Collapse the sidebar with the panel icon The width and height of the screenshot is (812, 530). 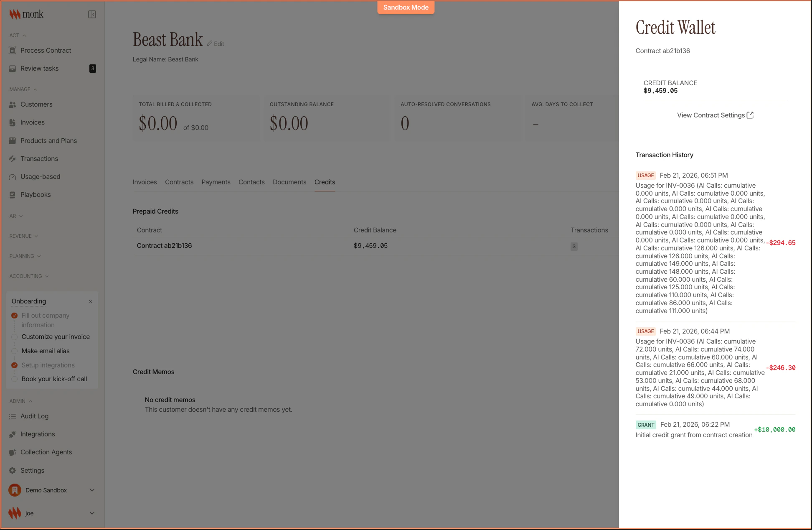pos(92,15)
